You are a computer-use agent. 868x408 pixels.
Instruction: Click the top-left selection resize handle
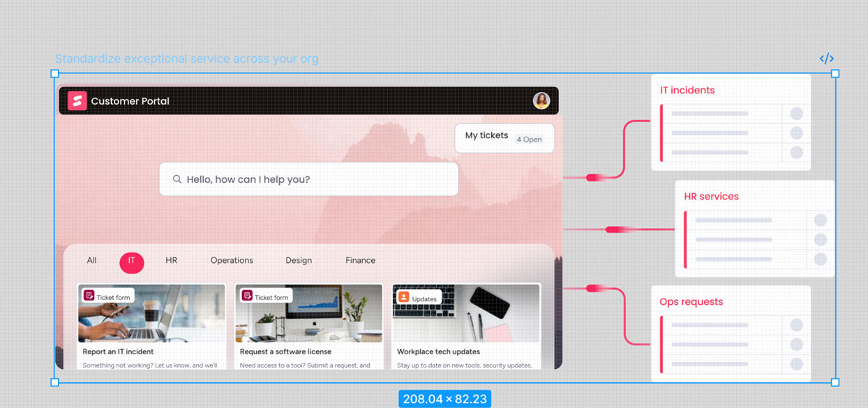(x=55, y=73)
